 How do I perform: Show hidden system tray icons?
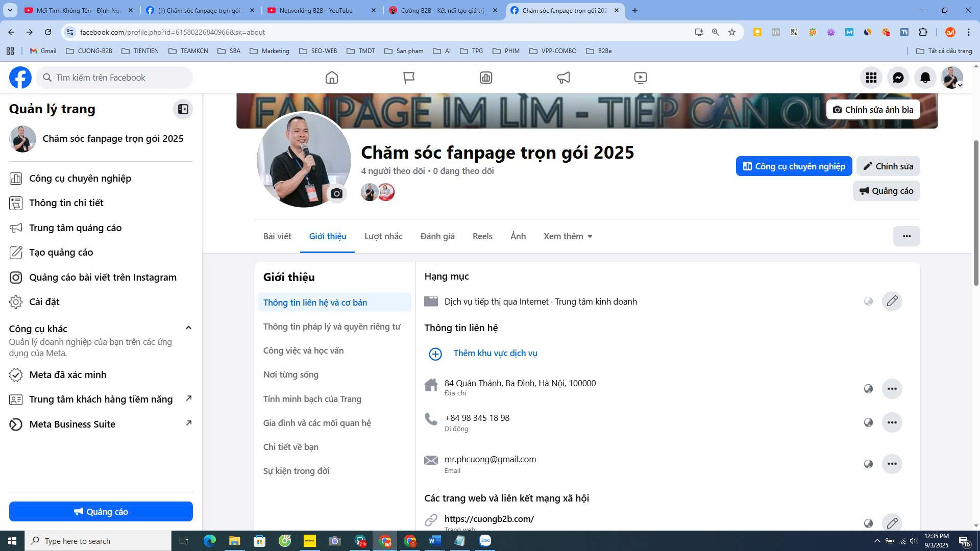(877, 541)
